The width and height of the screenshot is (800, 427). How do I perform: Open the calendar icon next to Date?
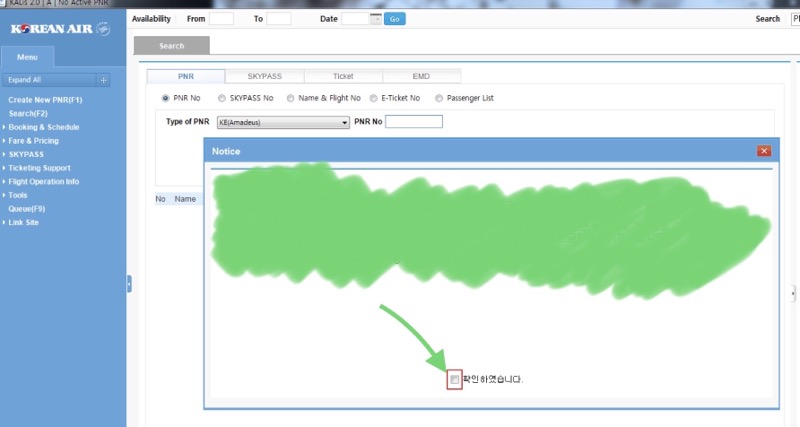point(376,19)
